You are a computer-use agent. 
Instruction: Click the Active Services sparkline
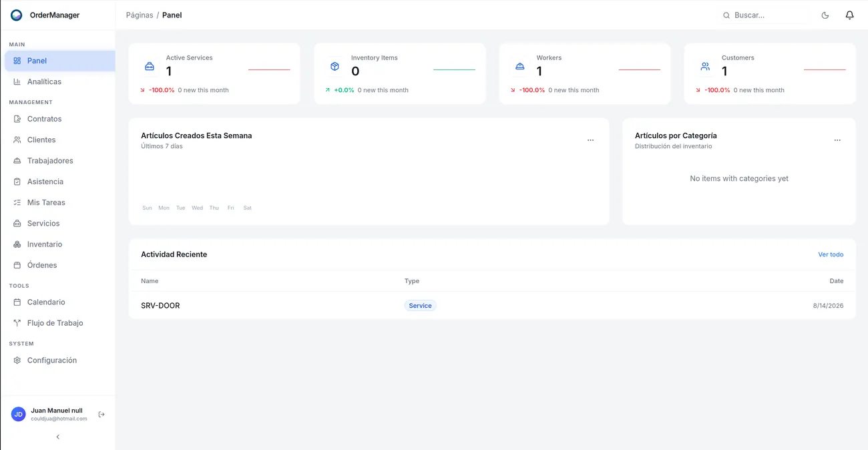click(269, 69)
